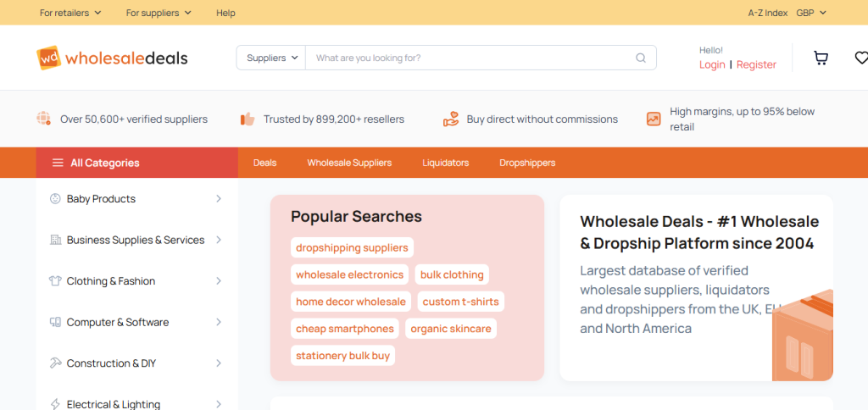Click the Construction & DIY hammer icon
This screenshot has height=410, width=868.
pyautogui.click(x=55, y=363)
